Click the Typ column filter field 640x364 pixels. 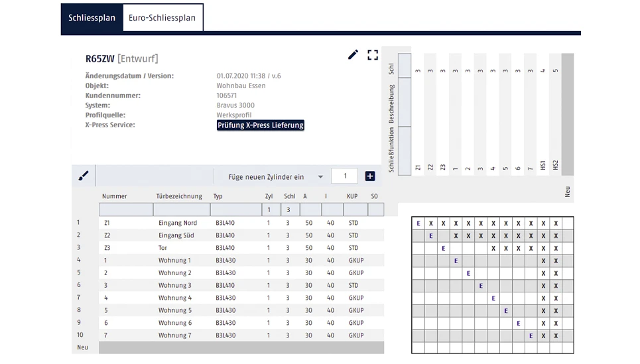coord(235,210)
